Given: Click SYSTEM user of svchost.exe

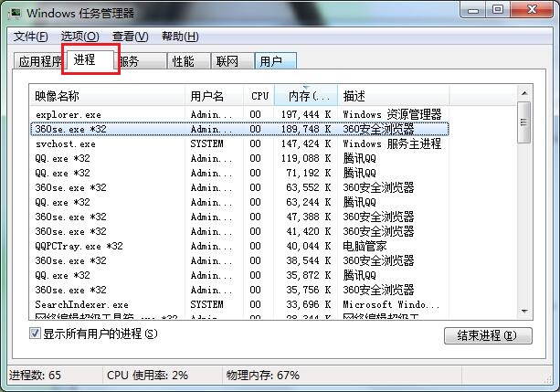Looking at the screenshot, I should click(x=206, y=143).
